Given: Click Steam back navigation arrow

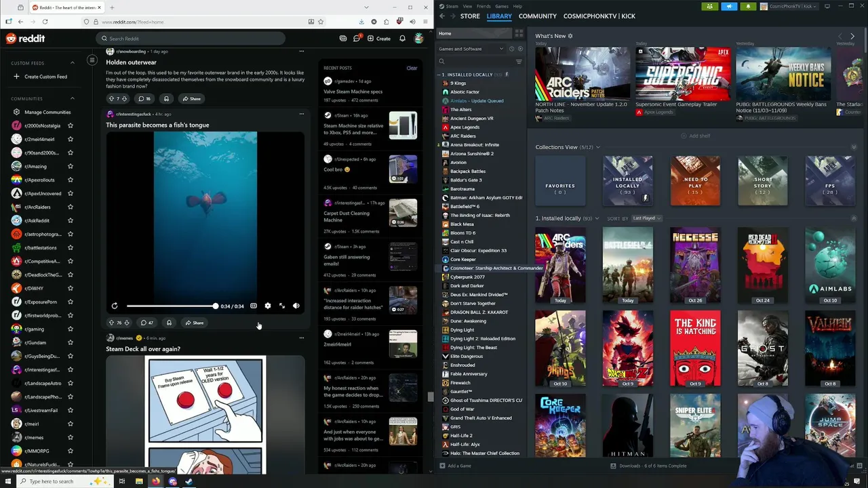Looking at the screenshot, I should click(x=442, y=16).
